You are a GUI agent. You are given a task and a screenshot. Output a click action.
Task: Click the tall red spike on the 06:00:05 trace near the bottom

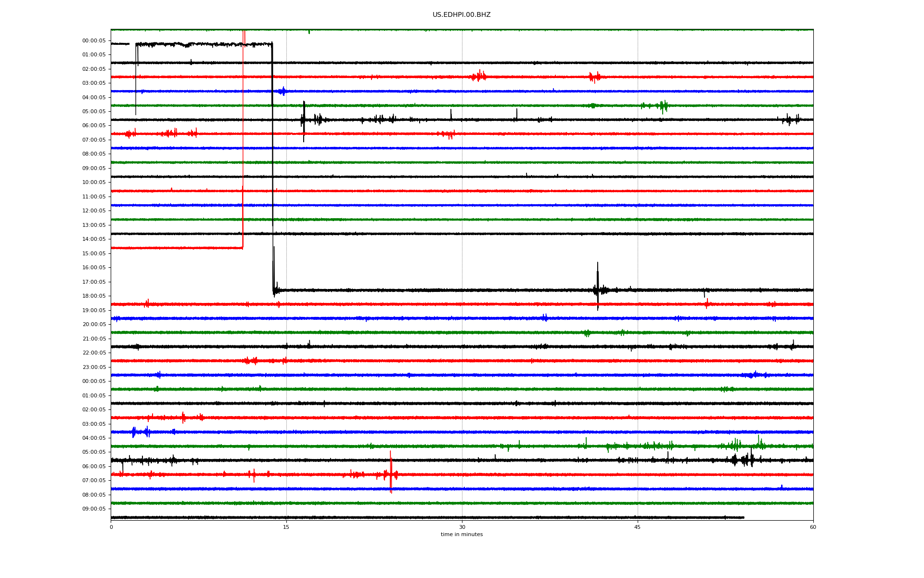(391, 472)
